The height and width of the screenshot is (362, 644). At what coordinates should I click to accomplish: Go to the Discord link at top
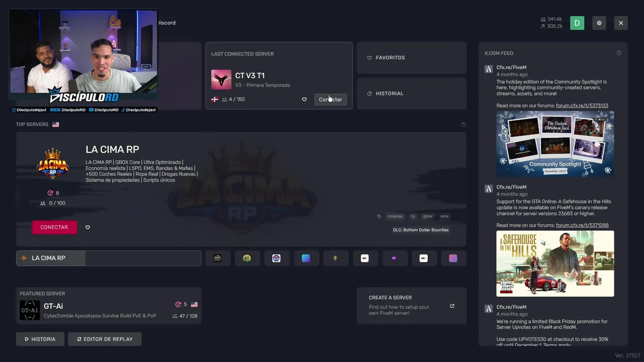[x=167, y=23]
